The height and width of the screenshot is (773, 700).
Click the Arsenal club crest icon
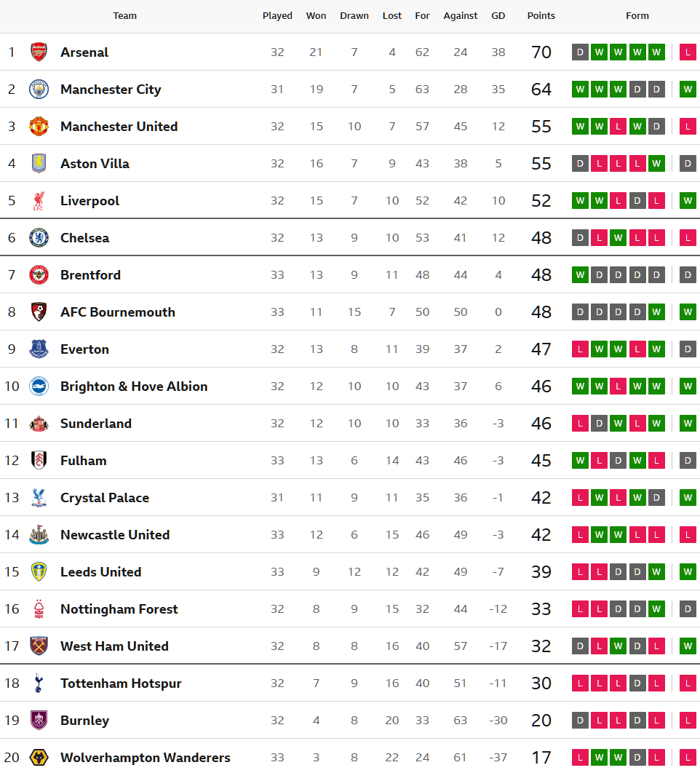39,52
